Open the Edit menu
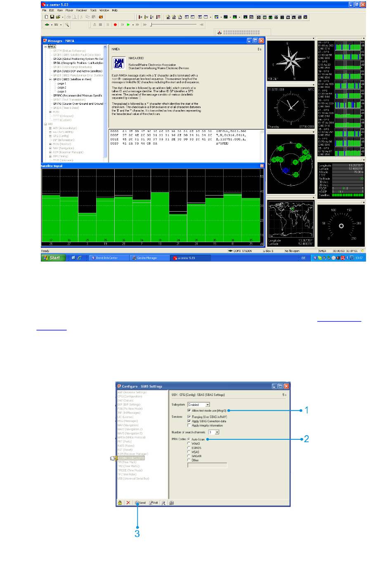This screenshot has height=561, width=392. pos(52,10)
